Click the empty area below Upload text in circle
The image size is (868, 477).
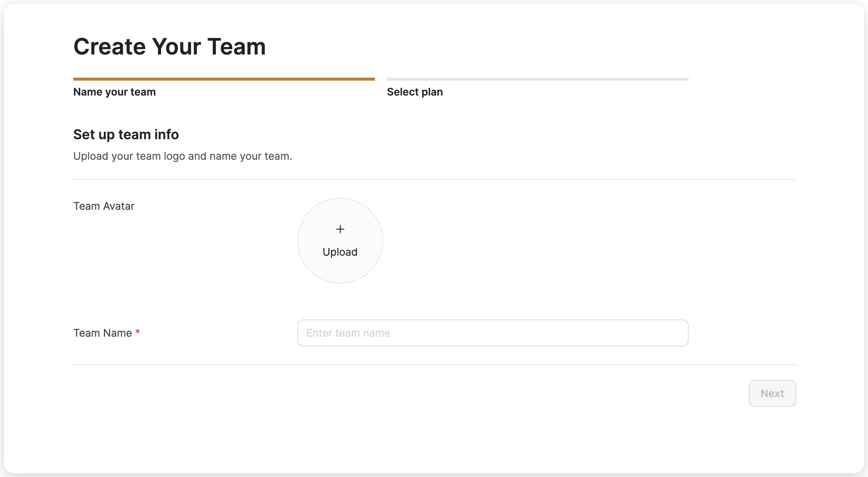[340, 271]
